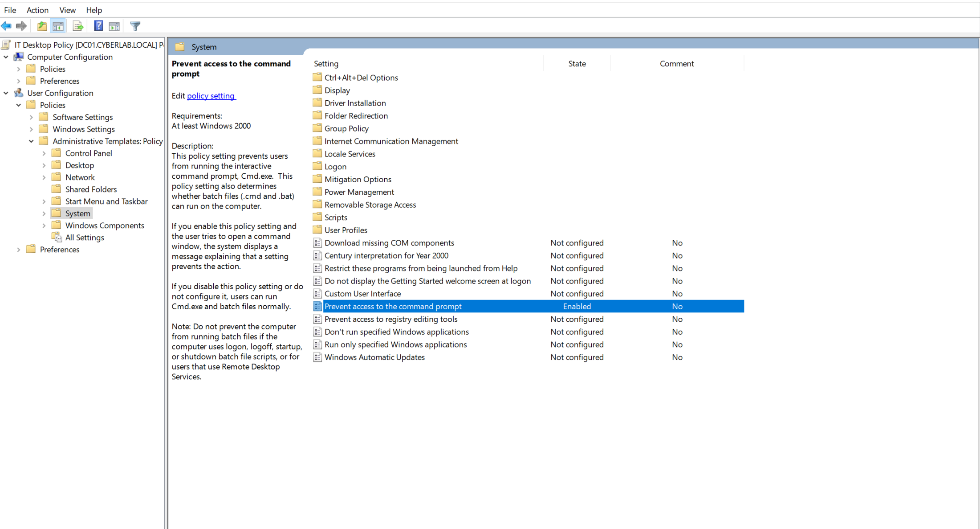This screenshot has width=980, height=529.
Task: Select Run only specified Windows applications
Action: coord(395,344)
